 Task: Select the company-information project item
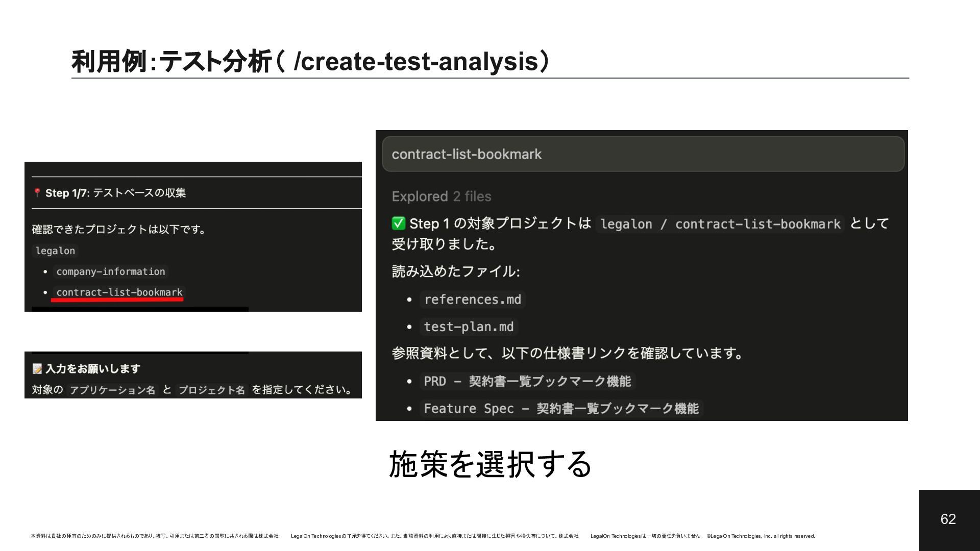click(110, 271)
